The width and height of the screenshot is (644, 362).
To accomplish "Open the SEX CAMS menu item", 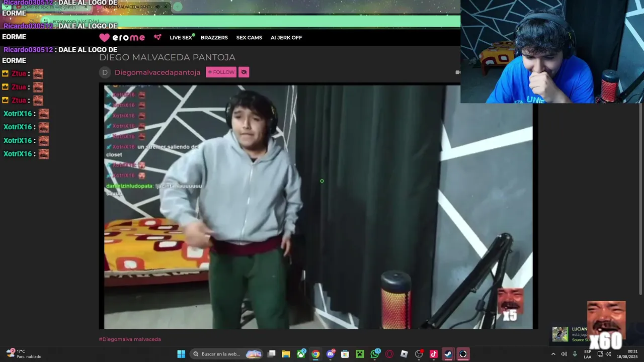I will point(249,37).
